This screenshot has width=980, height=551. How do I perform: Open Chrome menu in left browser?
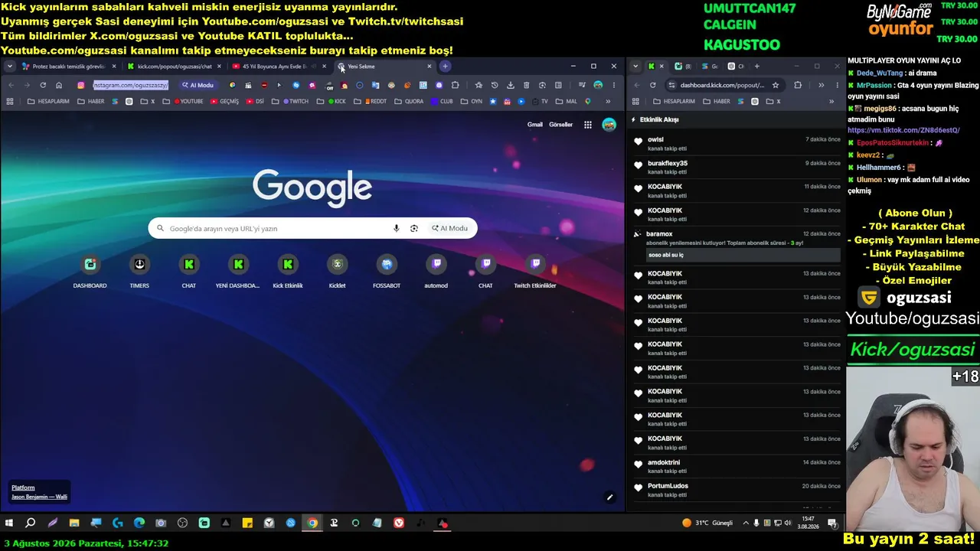614,85
